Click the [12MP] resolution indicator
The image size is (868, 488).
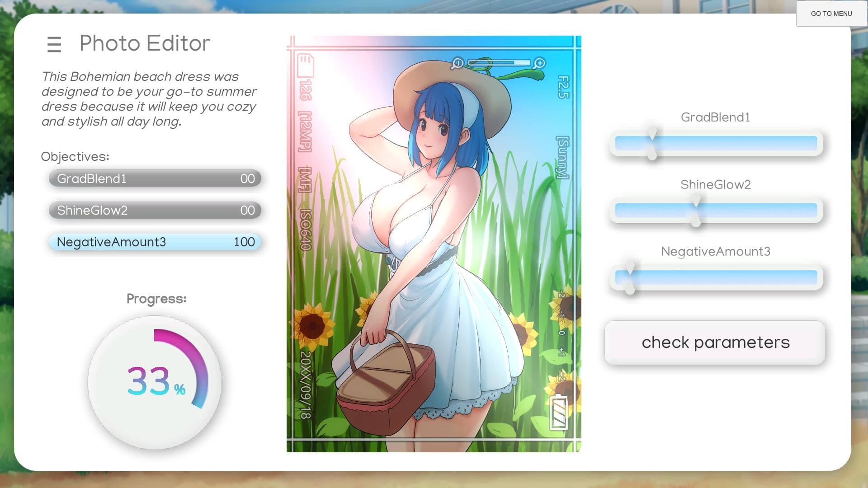click(x=306, y=132)
